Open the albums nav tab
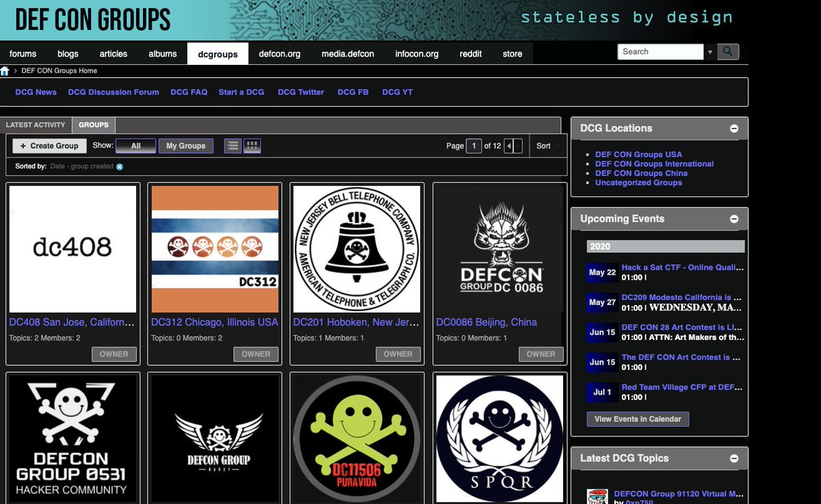The height and width of the screenshot is (504, 821). click(163, 54)
